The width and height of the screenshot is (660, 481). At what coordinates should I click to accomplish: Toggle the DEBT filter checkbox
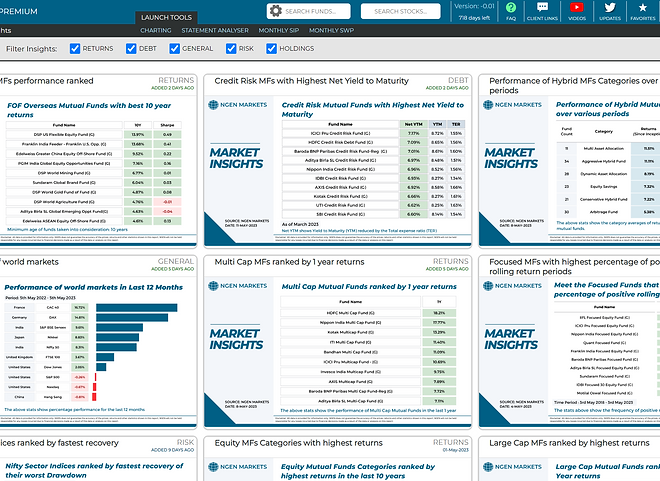131,49
